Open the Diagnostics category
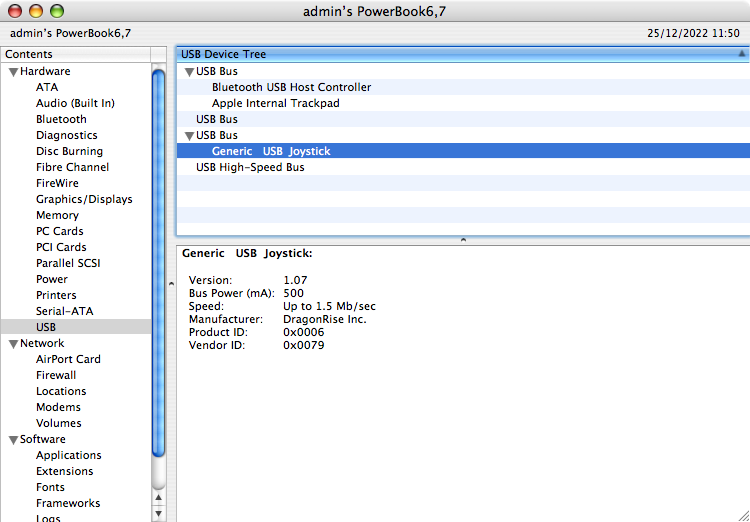This screenshot has height=522, width=750. coord(66,135)
